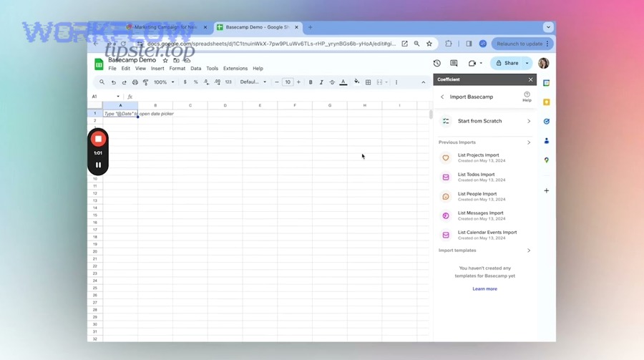Collapse the menus with the caret
Screen dimensions: 644x360
pyautogui.click(x=423, y=82)
